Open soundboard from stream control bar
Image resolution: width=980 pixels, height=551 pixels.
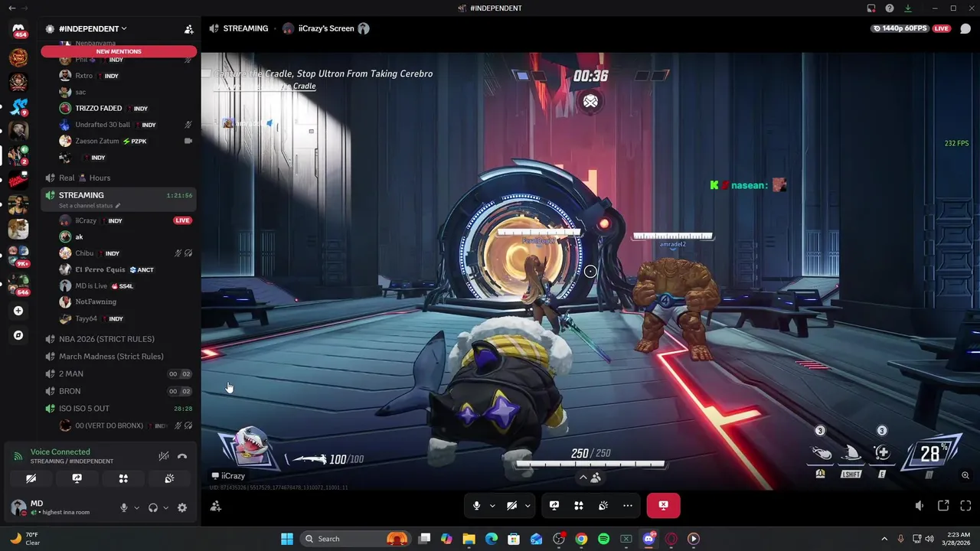[x=603, y=505]
